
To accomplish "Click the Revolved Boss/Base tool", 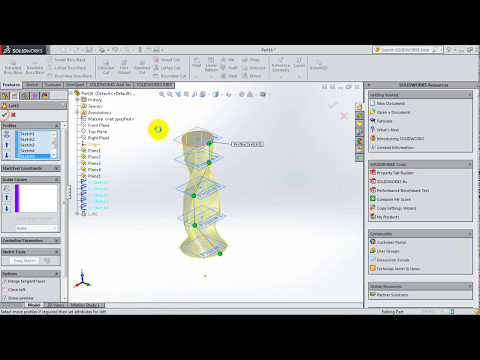I will [x=35, y=67].
